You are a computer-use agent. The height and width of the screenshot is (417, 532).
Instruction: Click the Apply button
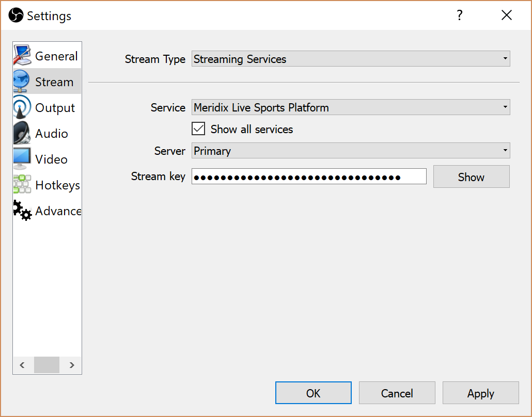coord(480,393)
